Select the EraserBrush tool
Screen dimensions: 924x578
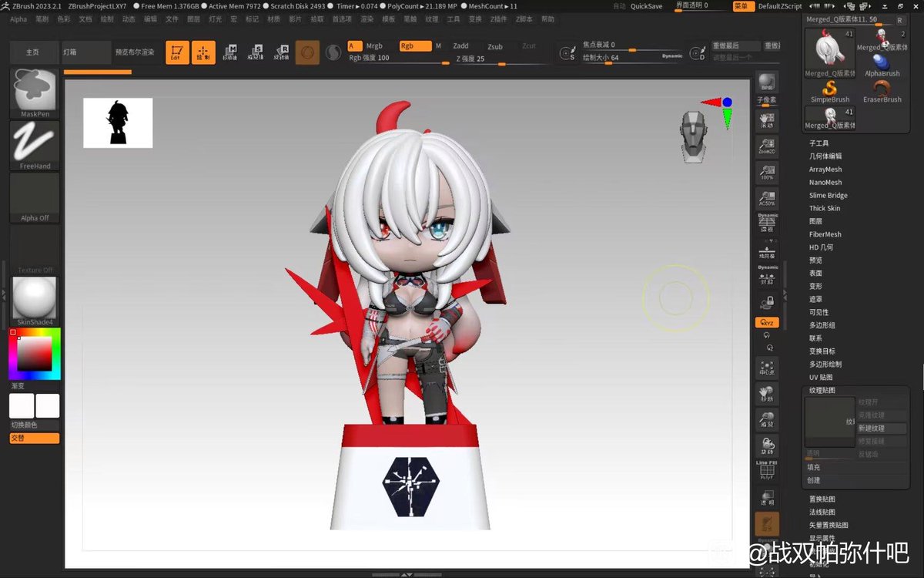(x=882, y=92)
